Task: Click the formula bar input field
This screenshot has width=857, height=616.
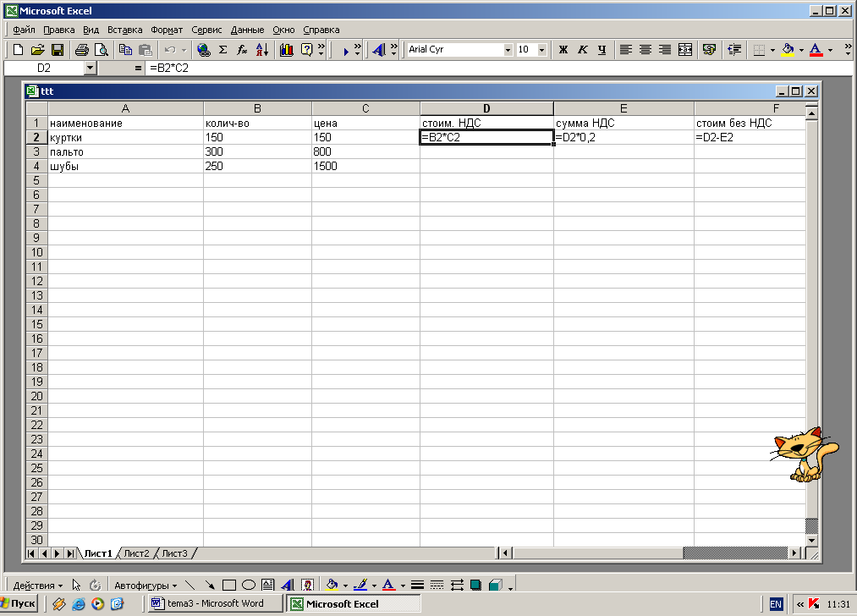Action: 497,69
